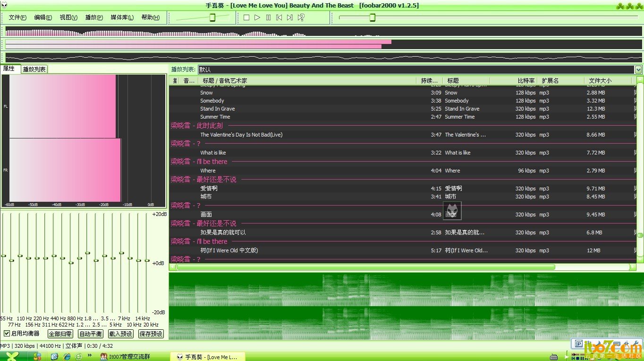Screen dimensions: 644x361
Task: Play a random track
Action: 301,17
